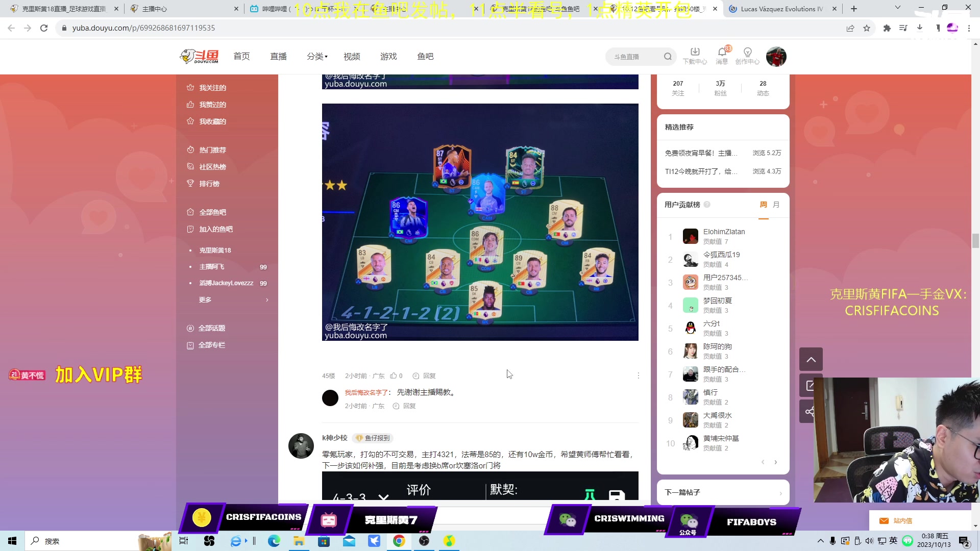Click the browser address bar URL field
Screen dimensions: 980x551
[204, 28]
